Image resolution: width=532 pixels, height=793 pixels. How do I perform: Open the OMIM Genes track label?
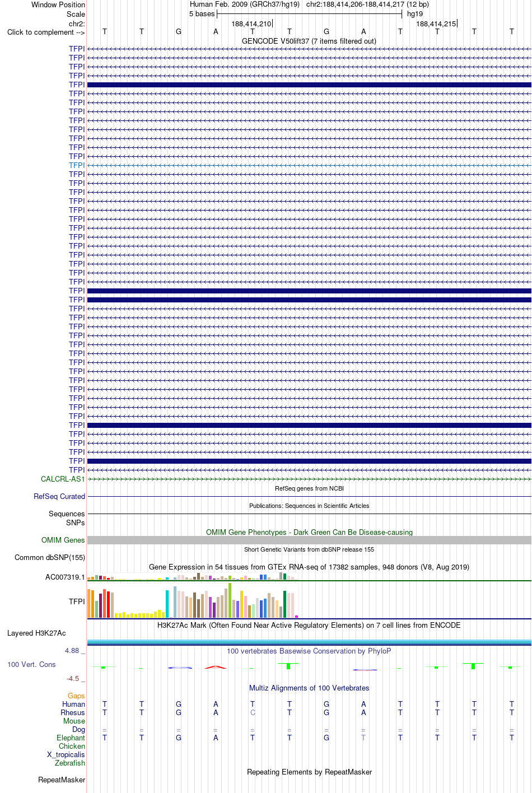(63, 540)
